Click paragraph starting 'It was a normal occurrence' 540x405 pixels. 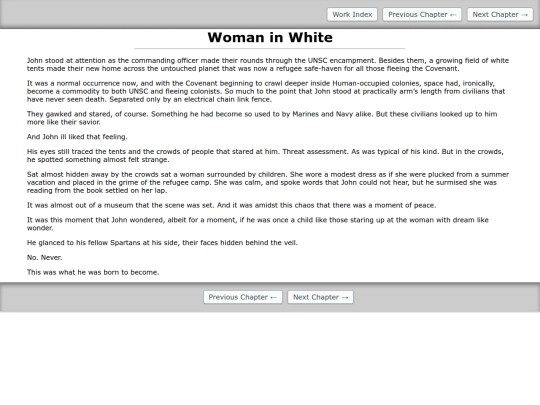pyautogui.click(x=266, y=91)
